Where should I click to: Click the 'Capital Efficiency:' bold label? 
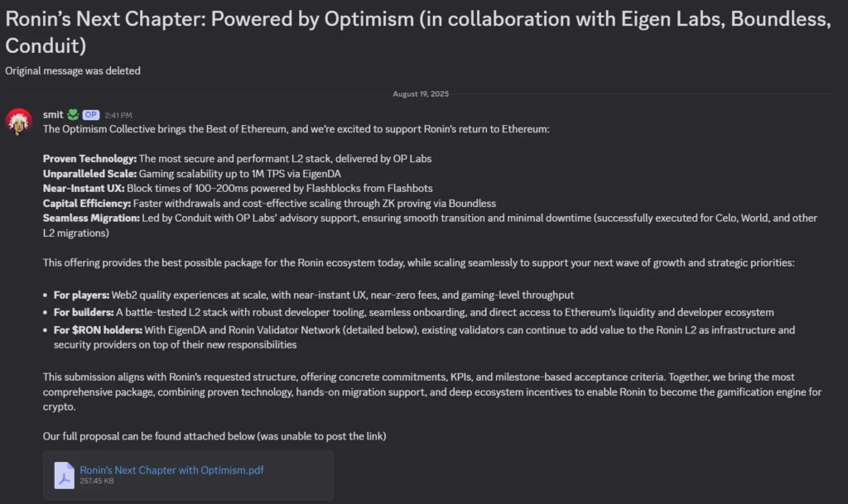86,203
